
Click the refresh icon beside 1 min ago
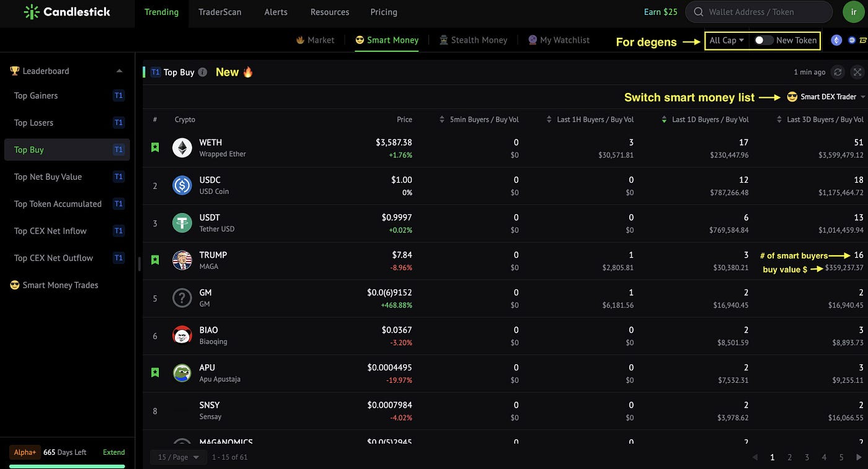tap(838, 72)
